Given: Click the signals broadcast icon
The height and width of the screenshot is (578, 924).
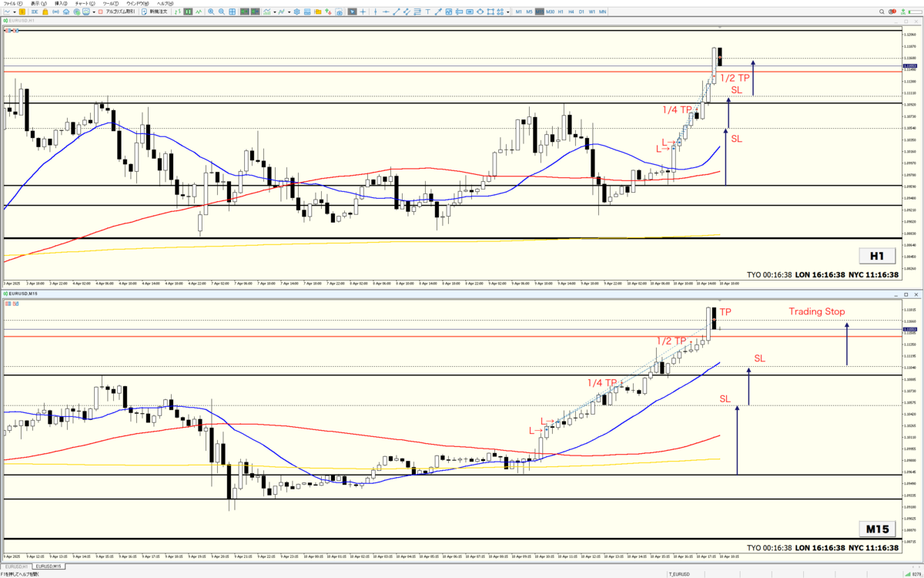Looking at the screenshot, I should tap(55, 12).
